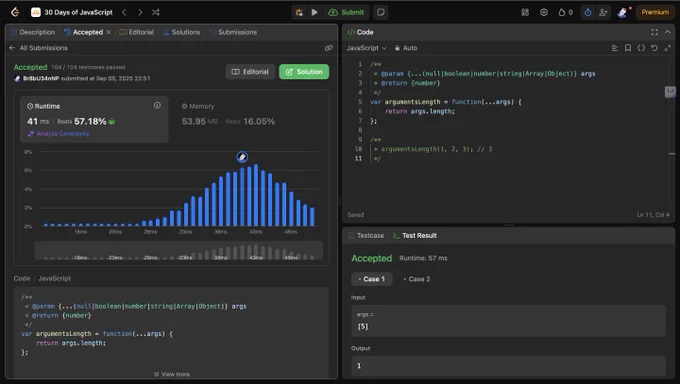This screenshot has height=384, width=680.
Task: Switch to the Editorial tab
Action: (x=136, y=32)
